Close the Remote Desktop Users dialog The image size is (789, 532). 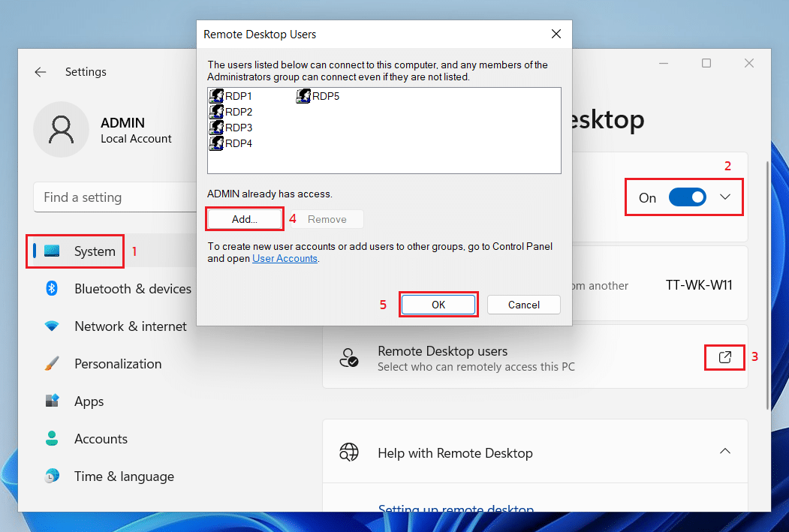[556, 34]
